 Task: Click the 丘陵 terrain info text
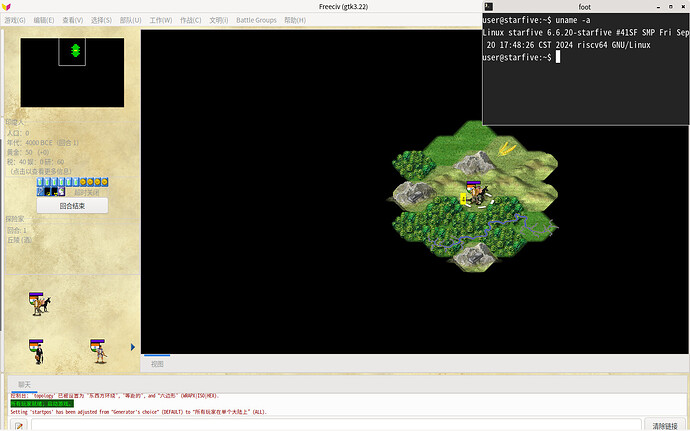click(x=20, y=240)
